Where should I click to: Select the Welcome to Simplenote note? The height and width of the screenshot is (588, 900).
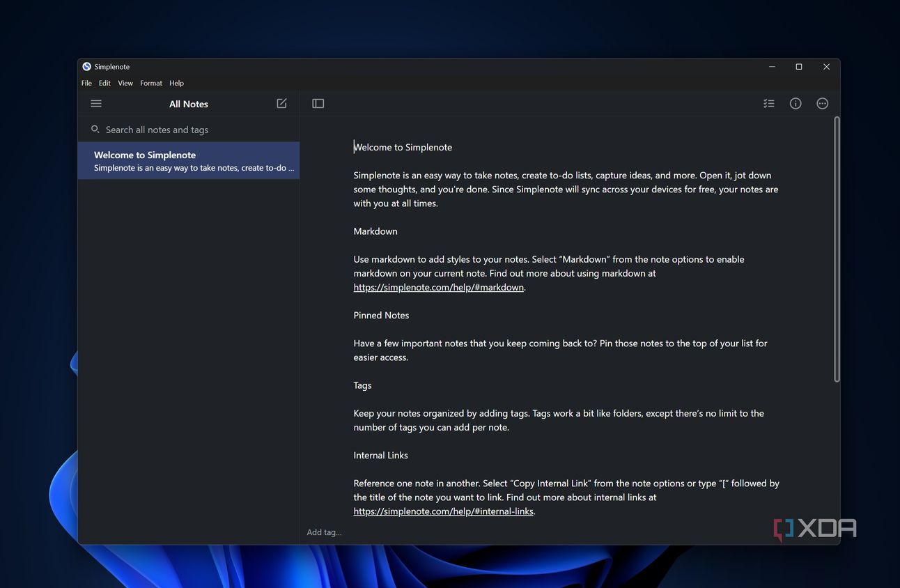189,161
